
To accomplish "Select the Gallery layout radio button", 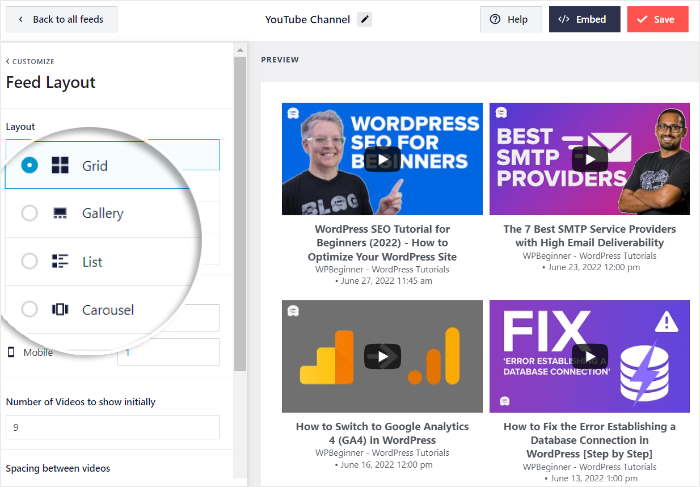I will tap(29, 213).
